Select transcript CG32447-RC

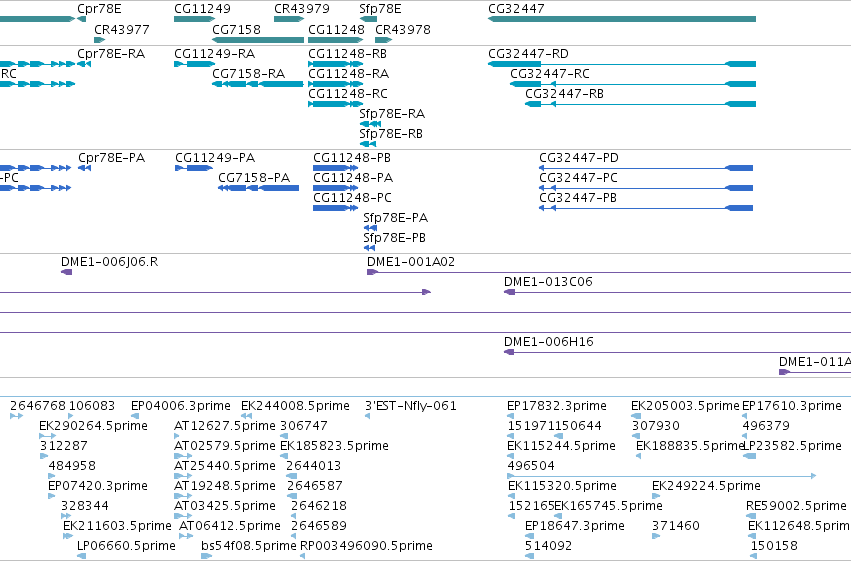pyautogui.click(x=550, y=73)
